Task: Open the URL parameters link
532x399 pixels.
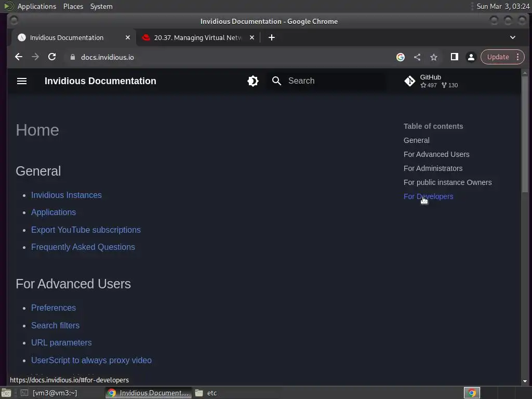Action: click(x=61, y=343)
